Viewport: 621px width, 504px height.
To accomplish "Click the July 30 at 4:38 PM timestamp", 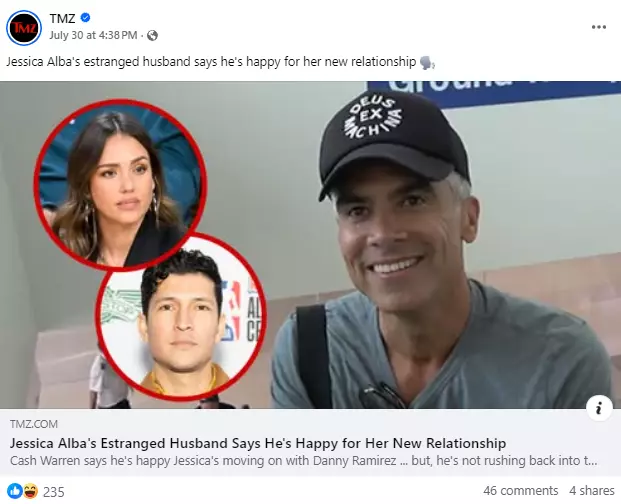I will pyautogui.click(x=93, y=35).
